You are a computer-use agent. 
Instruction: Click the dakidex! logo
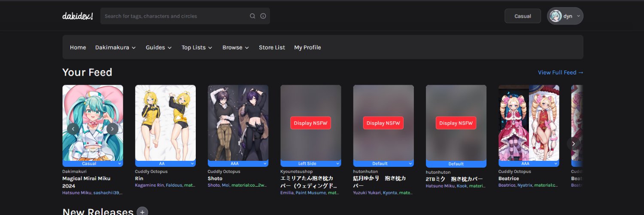click(x=78, y=16)
